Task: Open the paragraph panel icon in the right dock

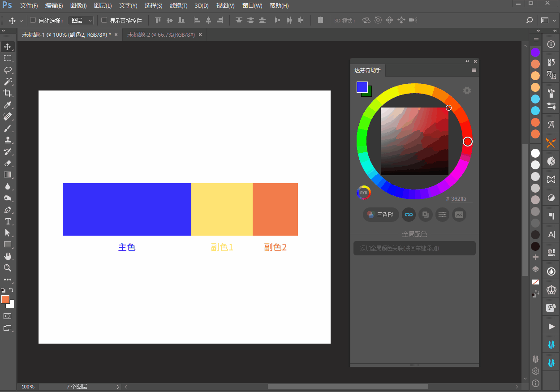Action: click(x=551, y=216)
